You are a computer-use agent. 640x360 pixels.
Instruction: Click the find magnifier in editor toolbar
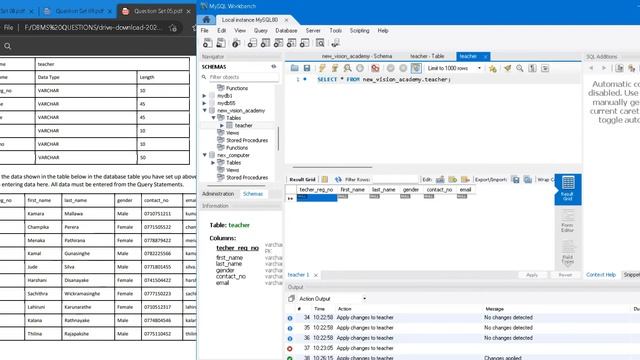(x=520, y=68)
